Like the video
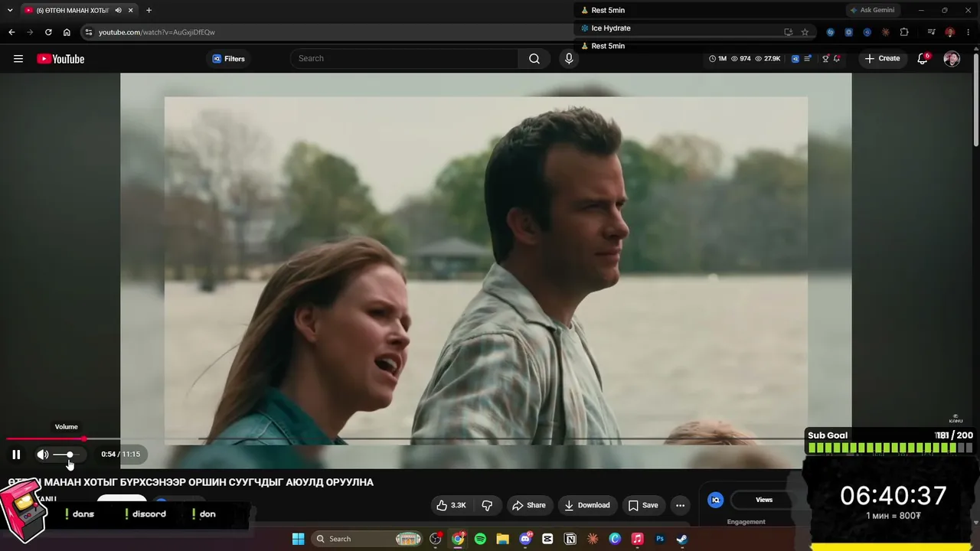 click(x=451, y=505)
